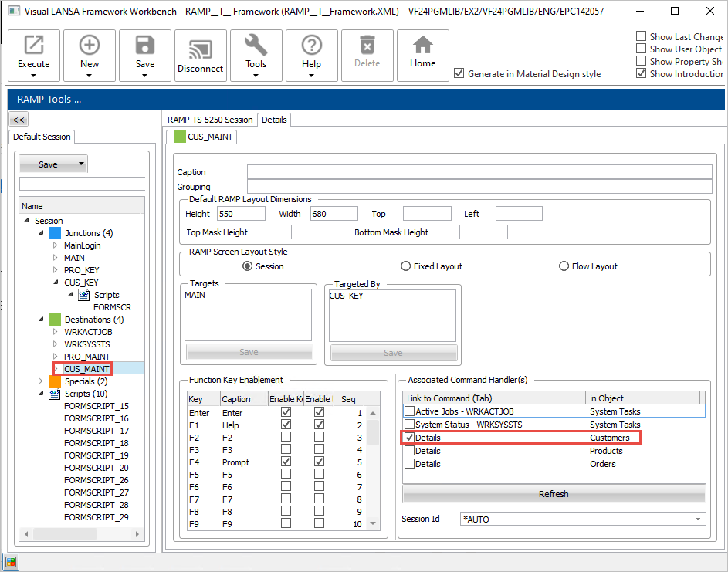
Task: Expand the Specials node in tree
Action: coord(41,381)
